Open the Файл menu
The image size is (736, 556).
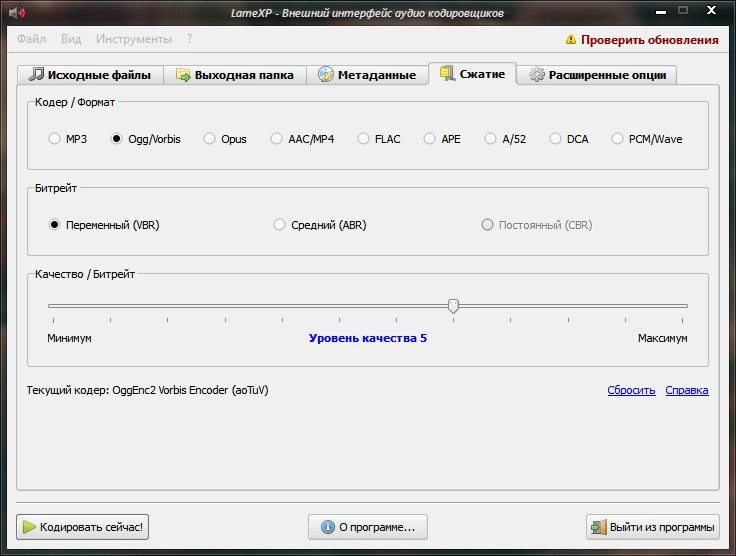[x=31, y=39]
